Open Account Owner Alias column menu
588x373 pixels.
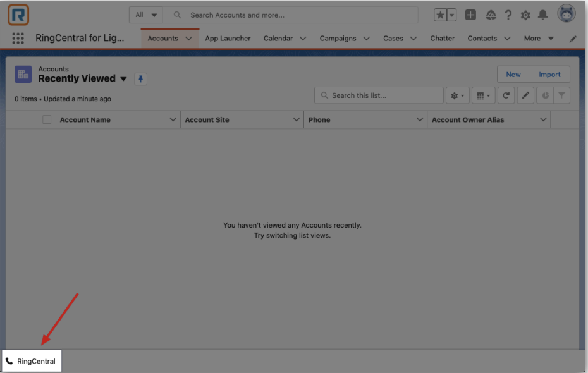542,119
